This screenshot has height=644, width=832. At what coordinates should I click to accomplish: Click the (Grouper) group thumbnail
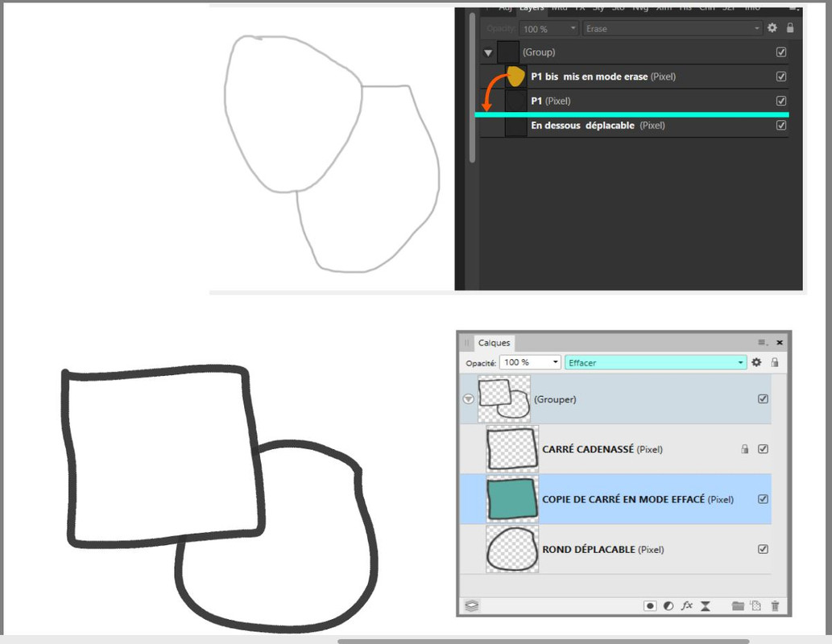point(504,399)
